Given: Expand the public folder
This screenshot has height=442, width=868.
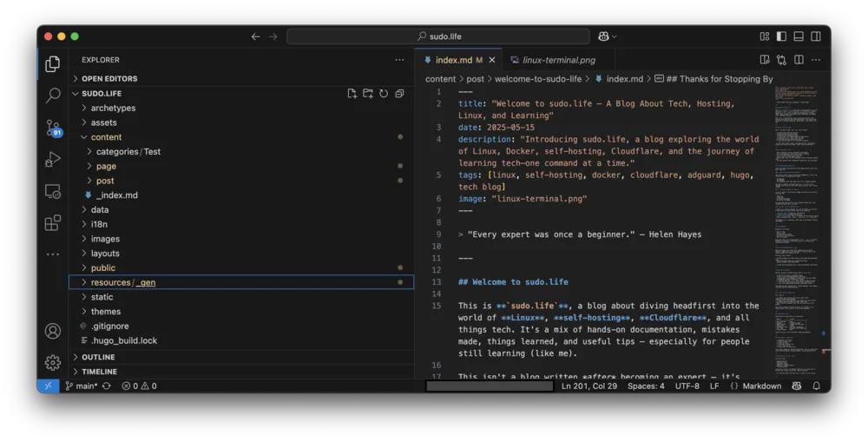Looking at the screenshot, I should [x=241, y=268].
